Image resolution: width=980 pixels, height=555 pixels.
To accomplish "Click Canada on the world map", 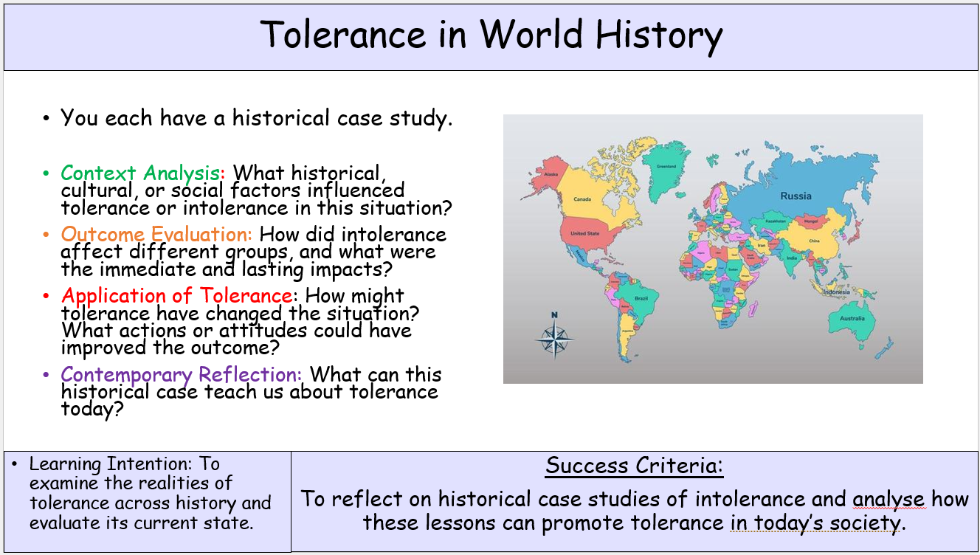I will [x=582, y=199].
